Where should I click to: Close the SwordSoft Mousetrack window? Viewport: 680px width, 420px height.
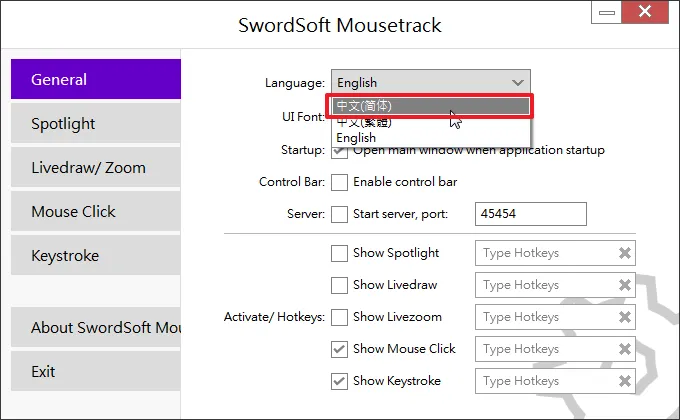[x=645, y=13]
